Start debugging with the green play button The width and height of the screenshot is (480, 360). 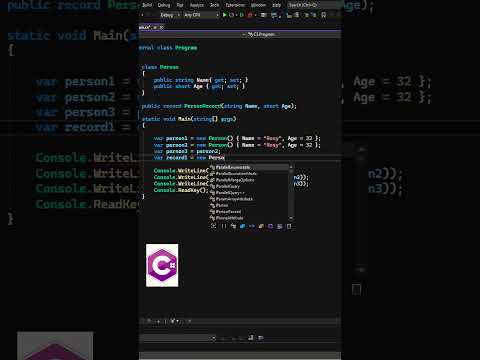tap(225, 15)
